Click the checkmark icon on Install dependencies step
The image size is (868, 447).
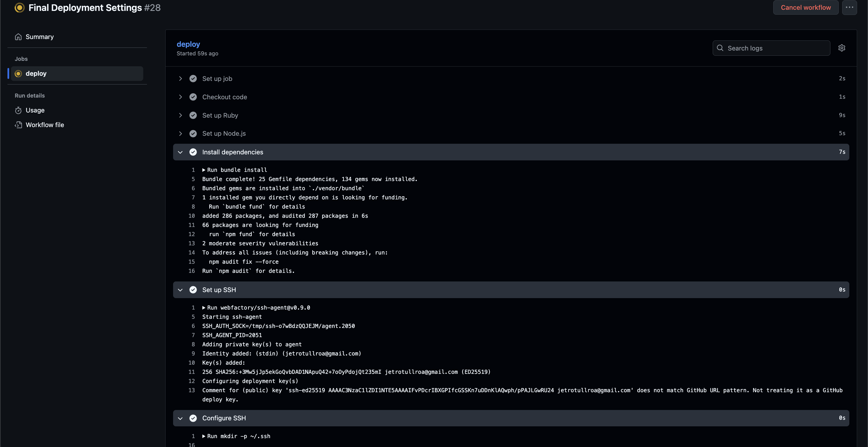193,152
